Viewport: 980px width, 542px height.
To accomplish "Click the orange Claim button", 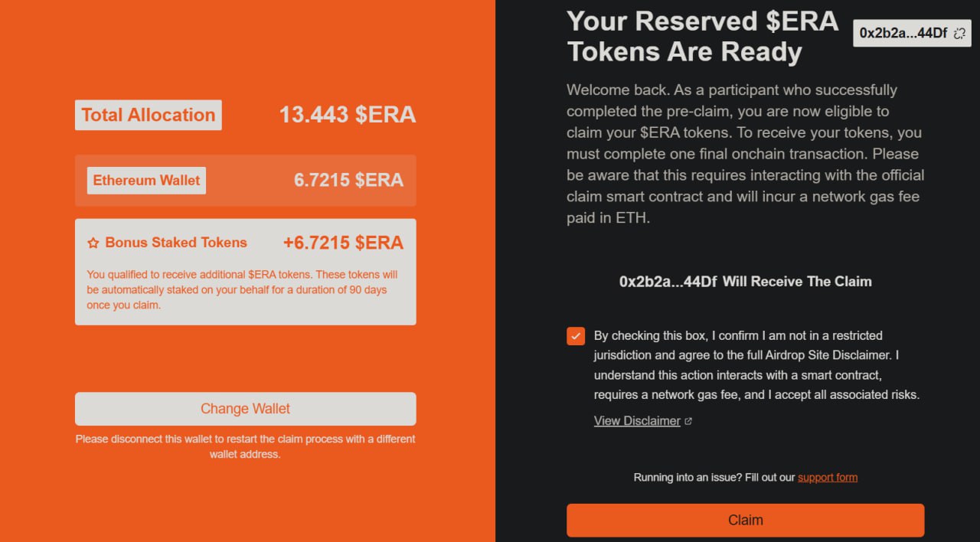I will (x=745, y=521).
